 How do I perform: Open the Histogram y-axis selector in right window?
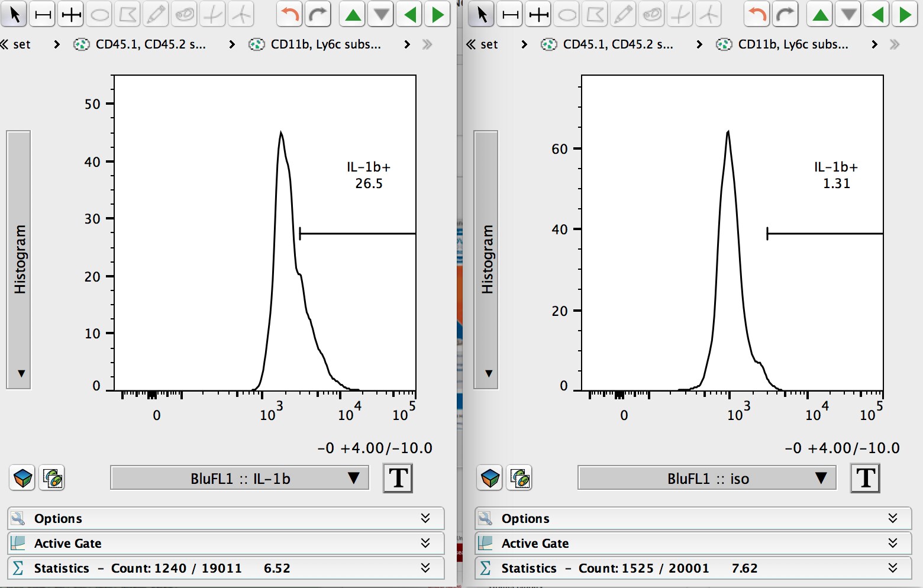[x=486, y=260]
